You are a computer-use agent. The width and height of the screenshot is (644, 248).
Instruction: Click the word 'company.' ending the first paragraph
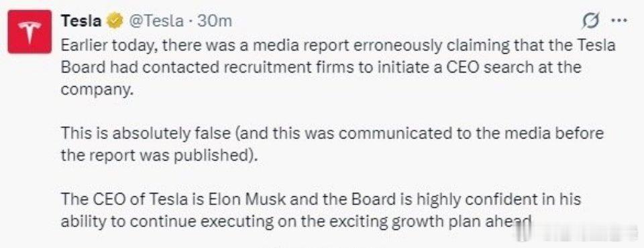[98, 89]
